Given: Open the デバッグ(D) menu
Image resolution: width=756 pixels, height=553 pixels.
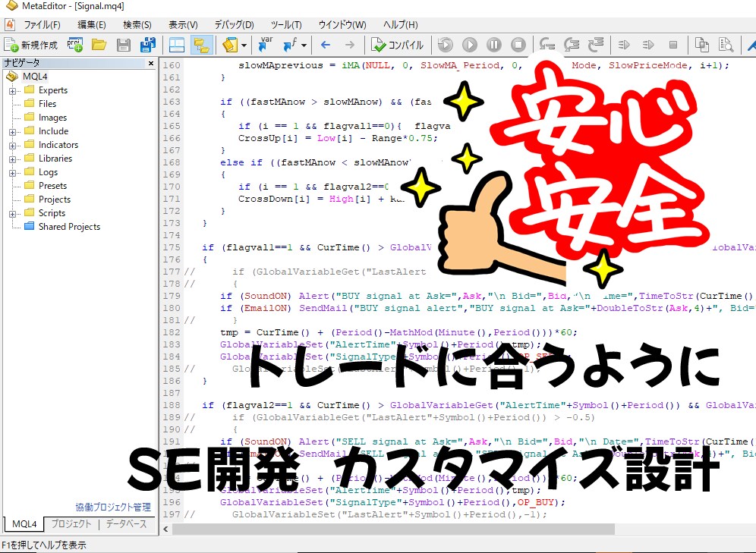Looking at the screenshot, I should pyautogui.click(x=234, y=25).
